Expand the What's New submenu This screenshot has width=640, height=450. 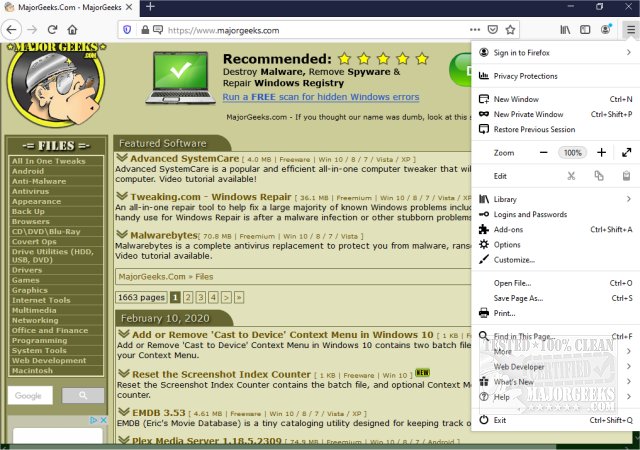556,382
